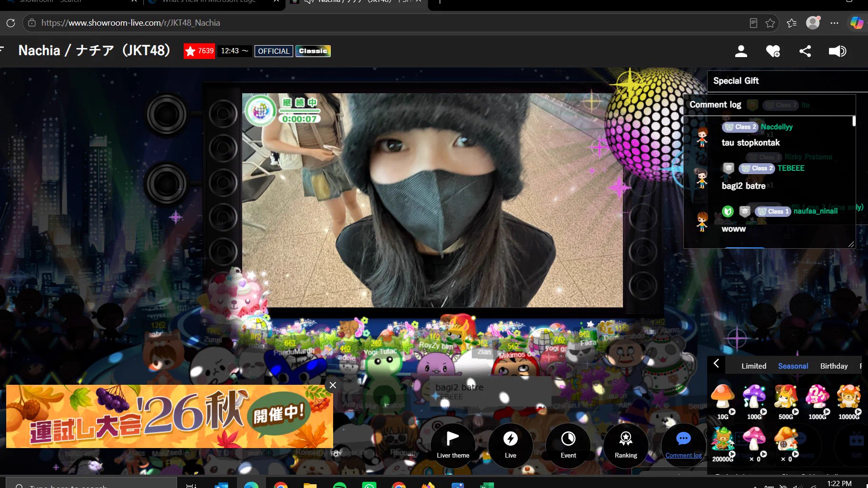Viewport: 868px width, 488px height.
Task: Follow Nachia with the heart-plus icon
Action: click(x=773, y=51)
